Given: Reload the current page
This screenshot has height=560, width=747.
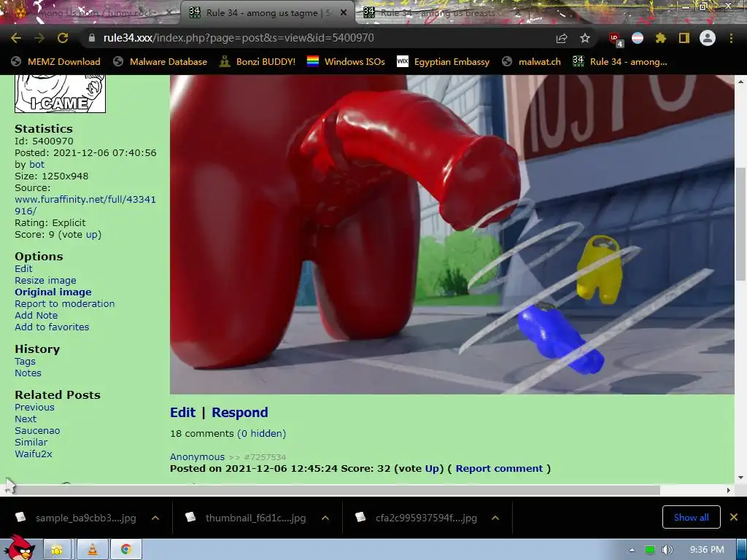Looking at the screenshot, I should [x=63, y=38].
